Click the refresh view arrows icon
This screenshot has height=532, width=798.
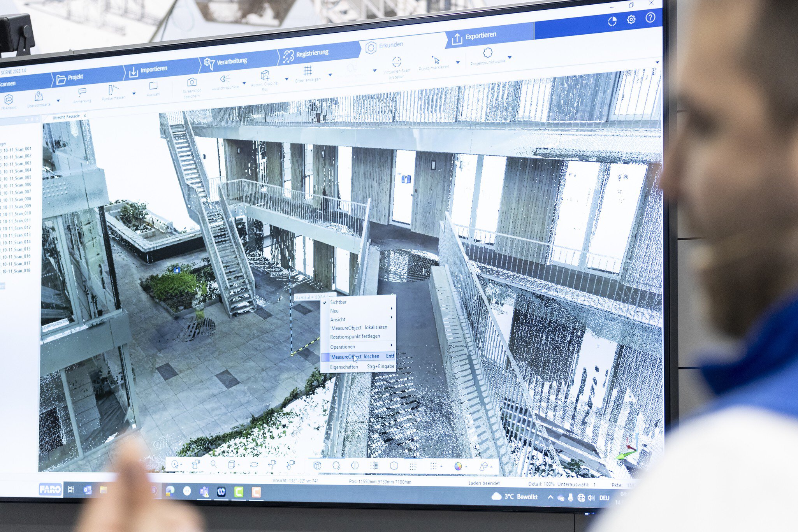pos(254,464)
